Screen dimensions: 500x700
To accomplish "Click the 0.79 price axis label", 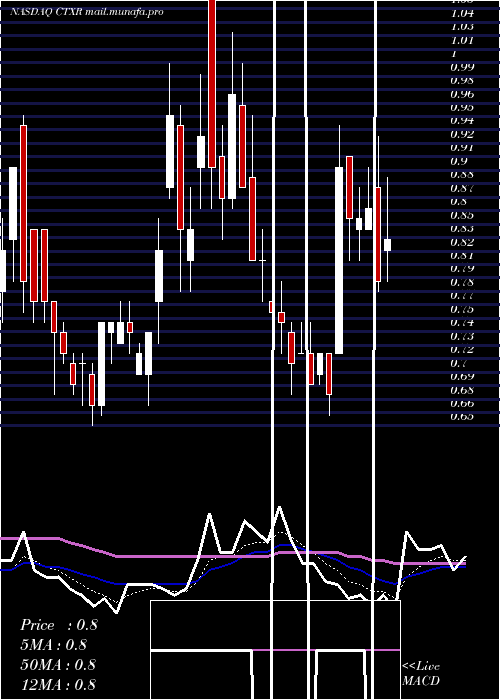I will [462, 269].
